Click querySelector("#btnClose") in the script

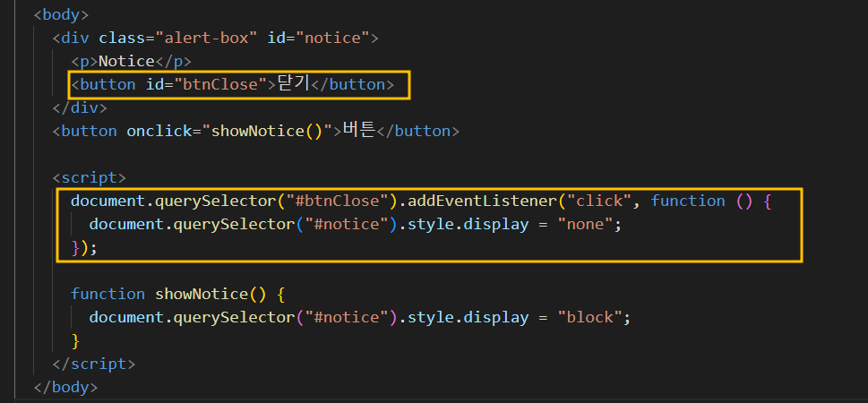pos(276,201)
